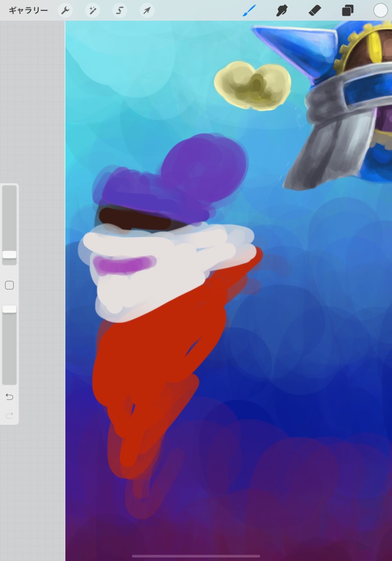The height and width of the screenshot is (561, 392).
Task: Undo the last stroke
Action: [9, 396]
